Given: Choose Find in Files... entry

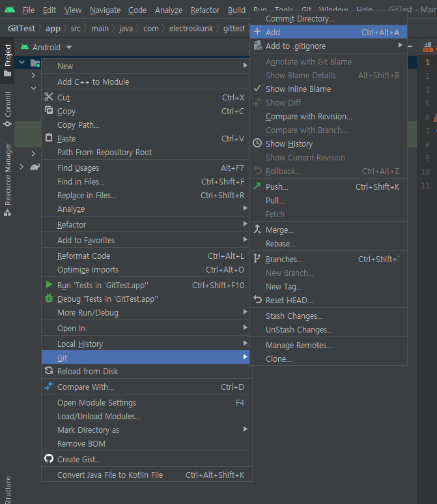Looking at the screenshot, I should tap(146, 181).
